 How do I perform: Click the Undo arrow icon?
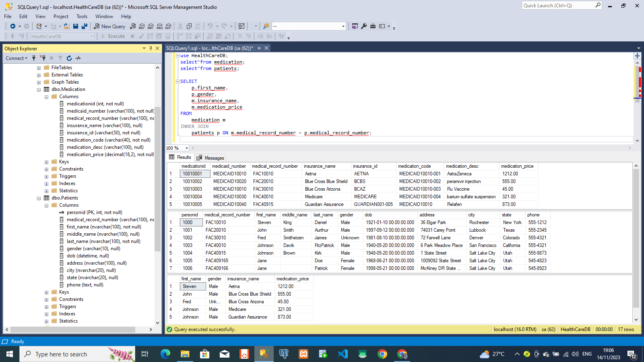point(210,26)
